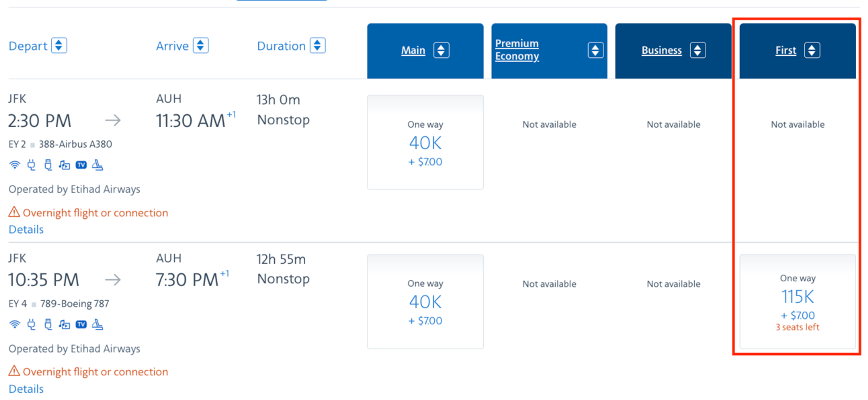Click Overnight flight warning text for EY 2
The height and width of the screenshot is (400, 868).
click(x=95, y=213)
